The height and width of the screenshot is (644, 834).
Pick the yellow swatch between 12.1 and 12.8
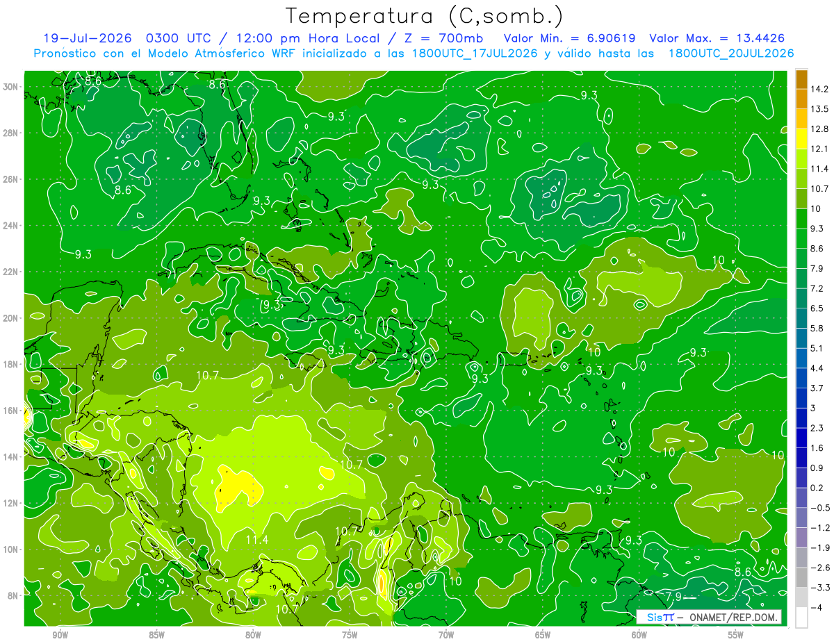tap(801, 139)
